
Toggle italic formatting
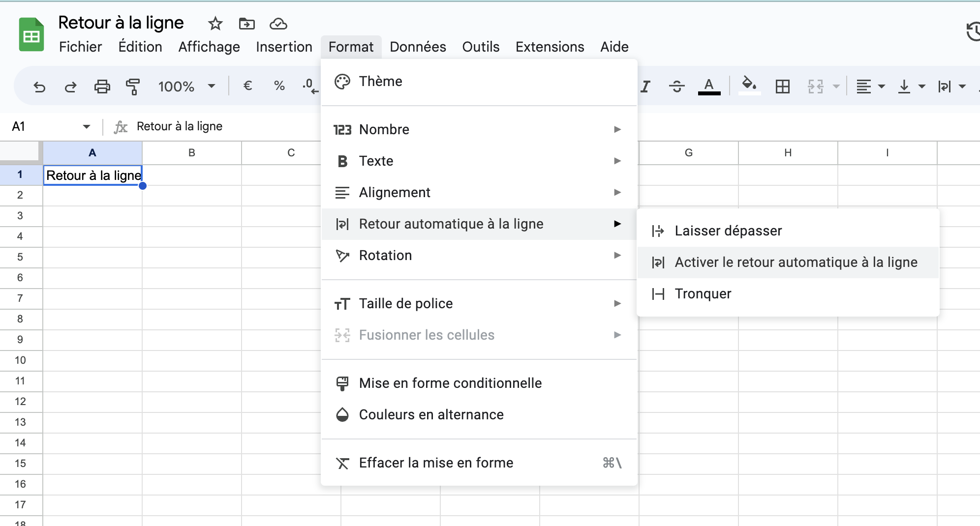pos(645,86)
